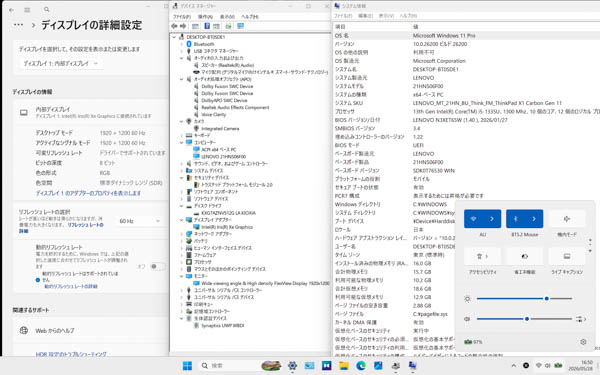Click the brightness sun icon in quick settings
The height and width of the screenshot is (375, 600).
[467, 298]
